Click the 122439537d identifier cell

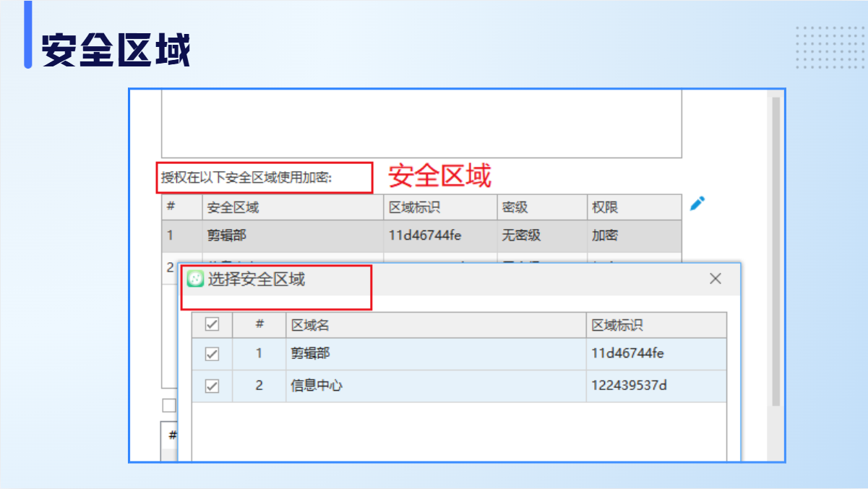(x=629, y=386)
